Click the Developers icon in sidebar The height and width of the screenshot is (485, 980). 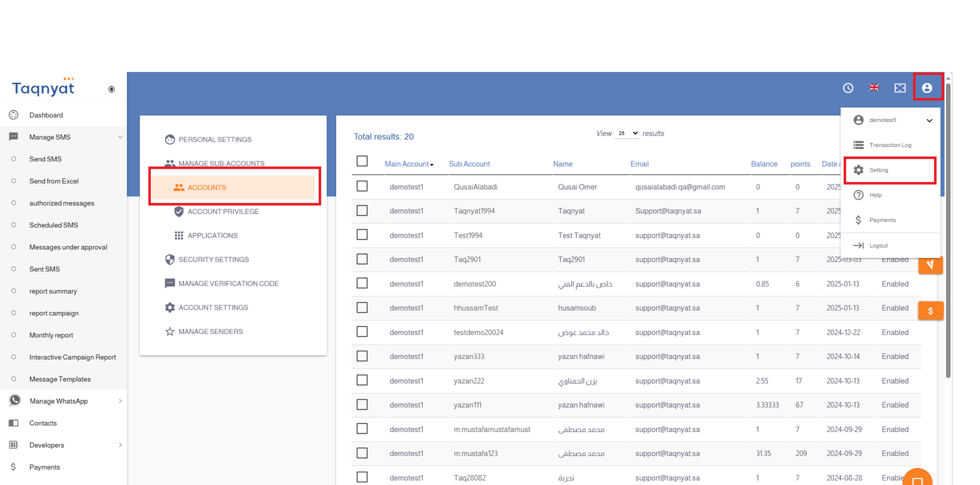(x=13, y=445)
